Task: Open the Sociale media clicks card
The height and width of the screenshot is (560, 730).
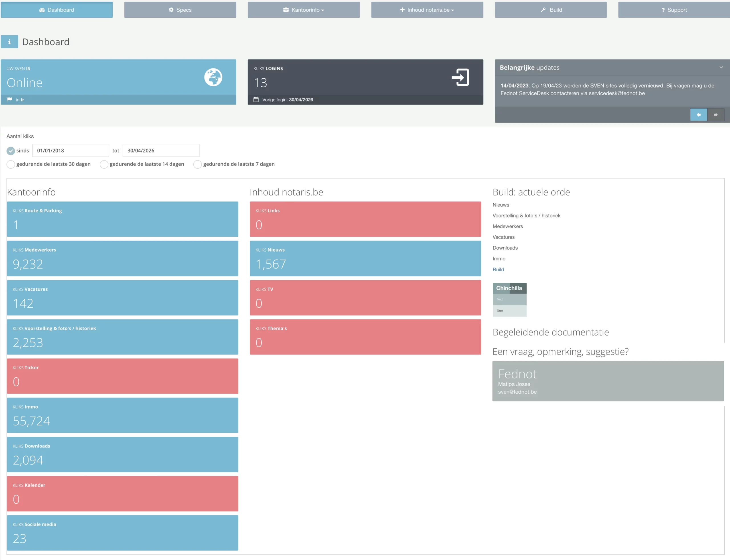Action: pos(122,533)
